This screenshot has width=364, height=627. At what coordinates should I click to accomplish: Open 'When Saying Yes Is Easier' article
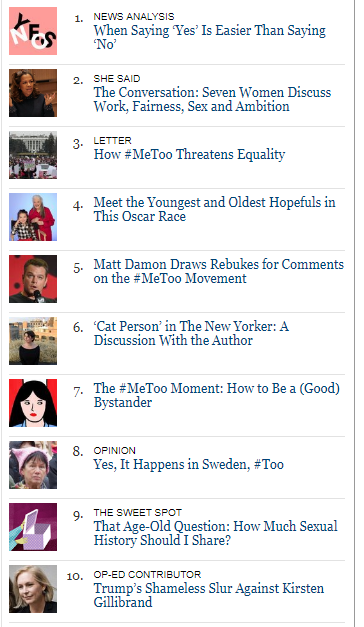tap(210, 37)
